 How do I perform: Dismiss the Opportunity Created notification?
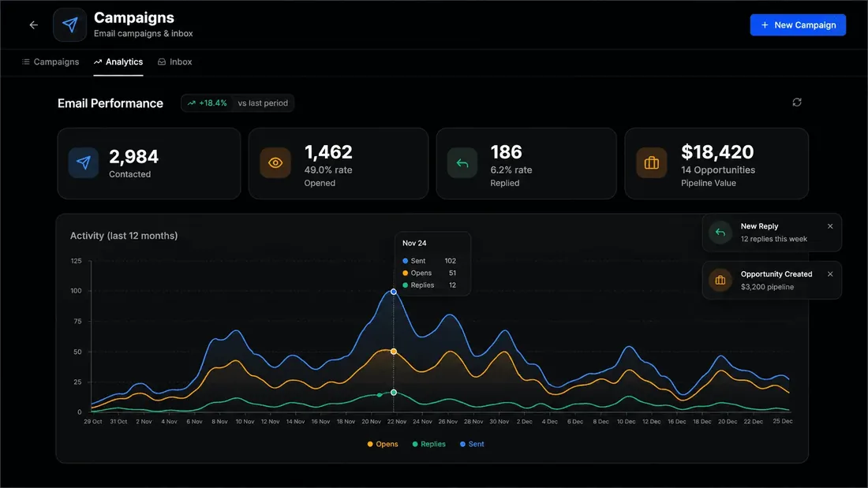click(x=830, y=274)
